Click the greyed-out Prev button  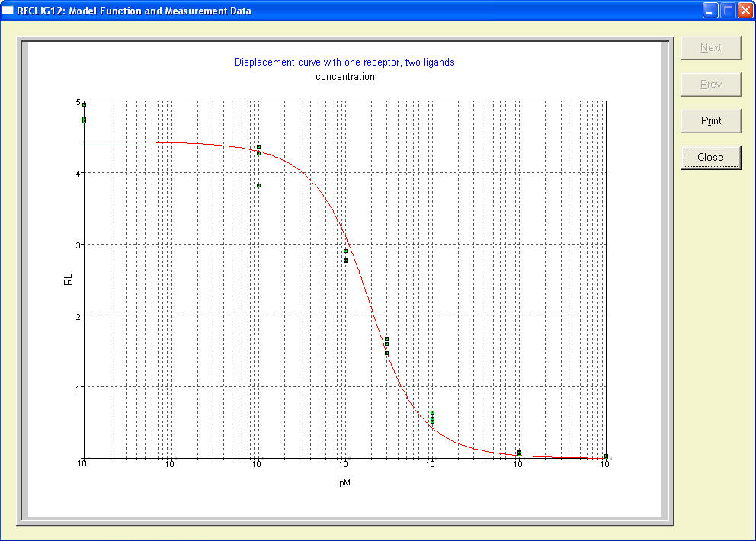click(x=710, y=84)
